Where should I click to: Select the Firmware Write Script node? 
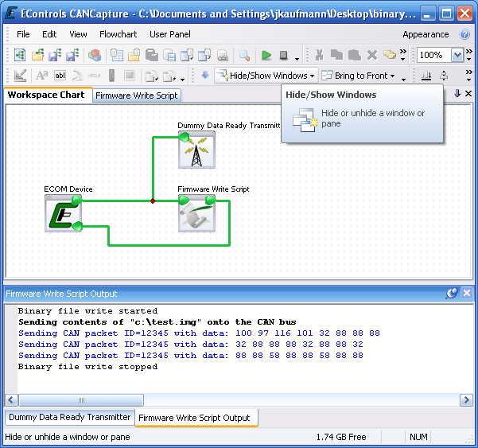[197, 213]
